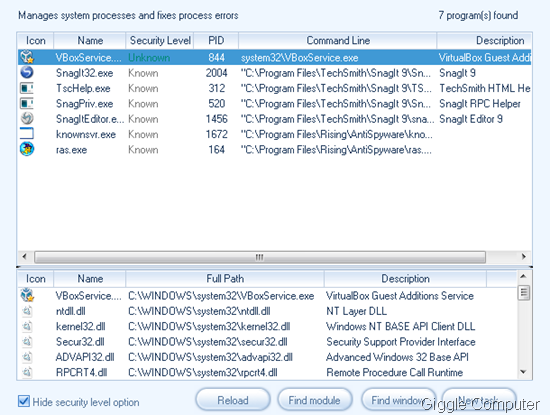Sort processes by PID column header
This screenshot has width=550, height=415.
click(x=216, y=41)
